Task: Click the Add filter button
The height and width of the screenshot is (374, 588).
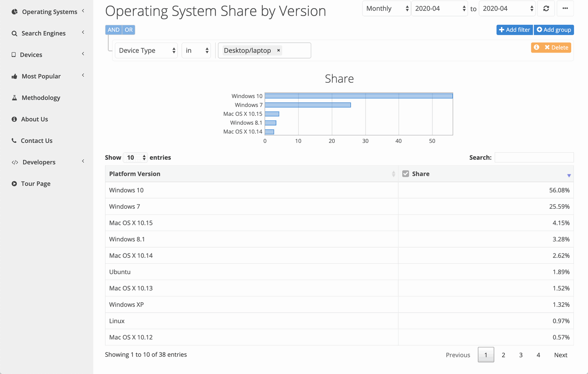Action: click(x=514, y=29)
